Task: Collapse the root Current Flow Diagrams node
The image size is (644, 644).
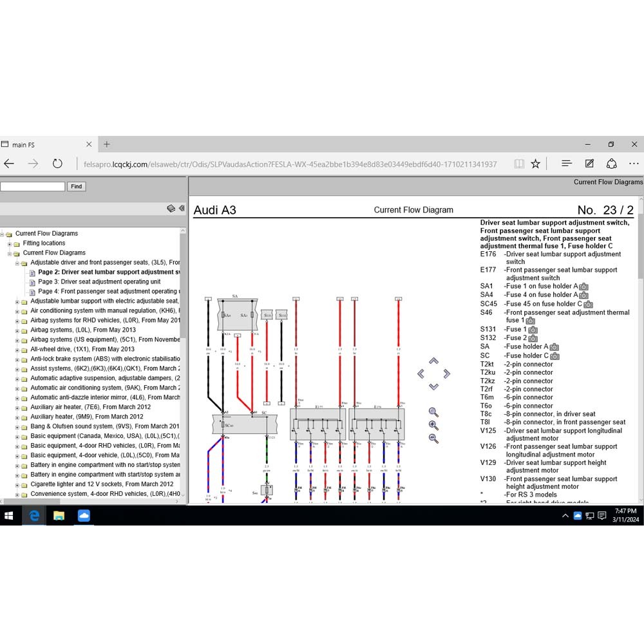Action: click(x=2, y=234)
